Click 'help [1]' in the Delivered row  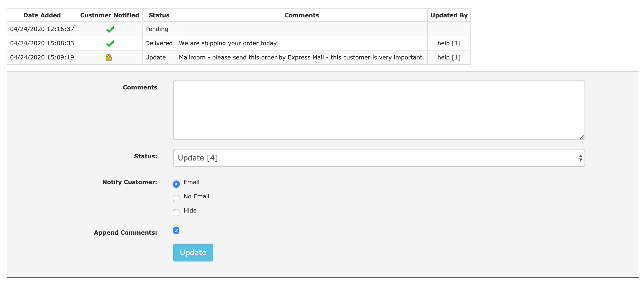[x=449, y=43]
